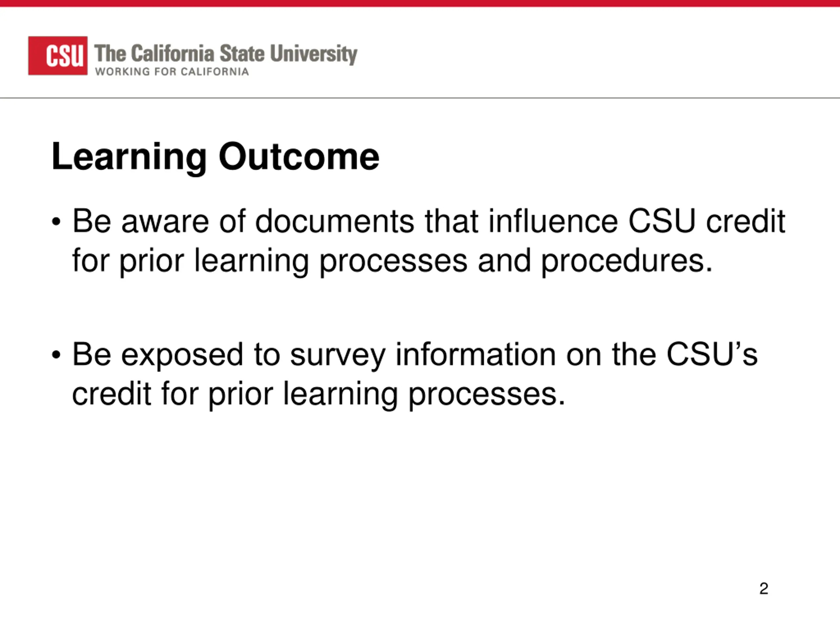Click the Working for California tagline

coord(172,72)
